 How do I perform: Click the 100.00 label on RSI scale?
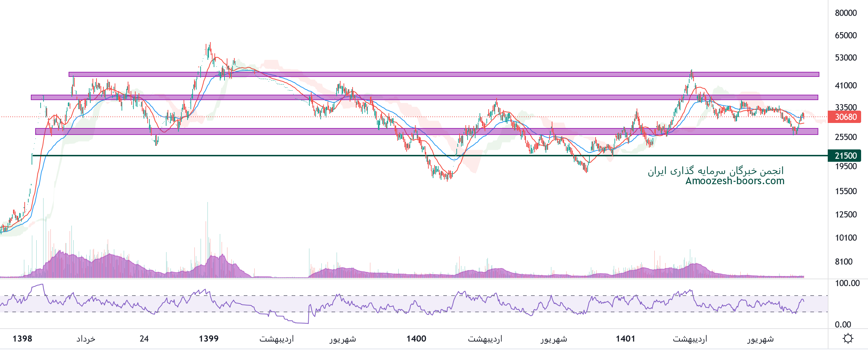click(x=847, y=283)
